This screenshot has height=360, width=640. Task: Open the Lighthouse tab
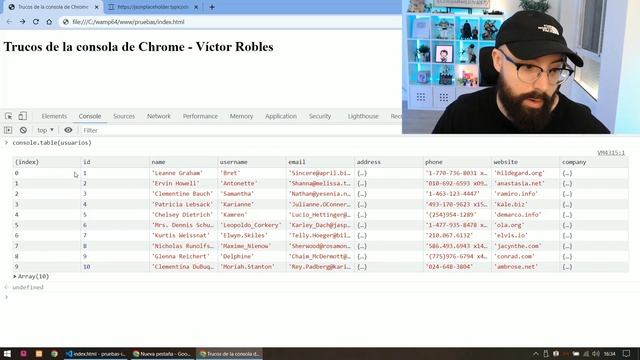point(363,116)
